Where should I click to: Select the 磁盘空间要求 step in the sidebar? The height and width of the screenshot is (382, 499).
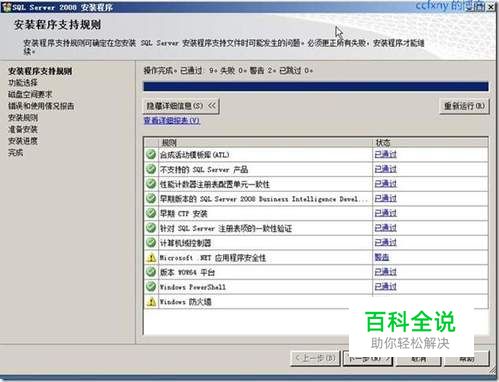30,94
